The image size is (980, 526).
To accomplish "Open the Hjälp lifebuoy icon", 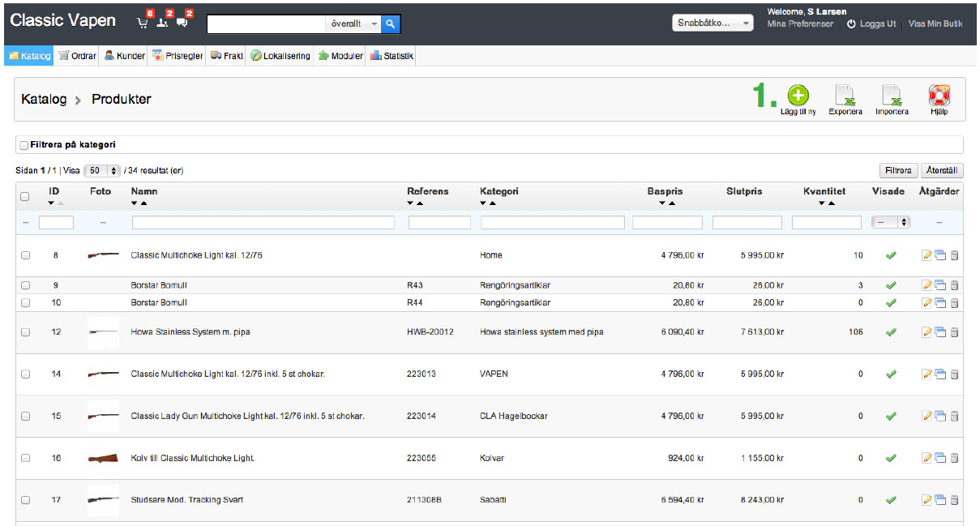I will (939, 96).
